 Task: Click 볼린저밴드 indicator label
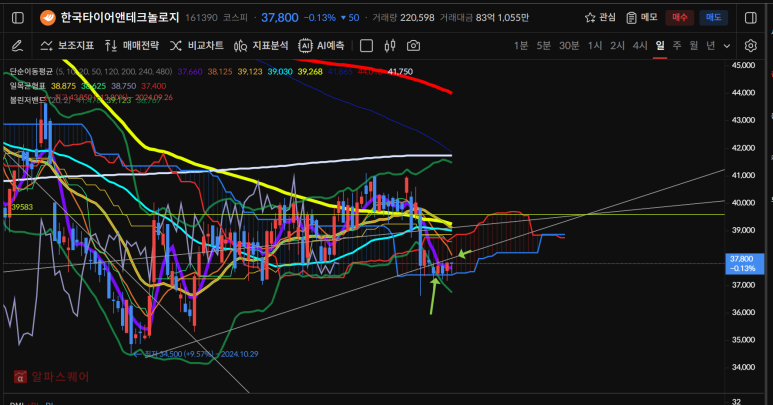(x=28, y=100)
